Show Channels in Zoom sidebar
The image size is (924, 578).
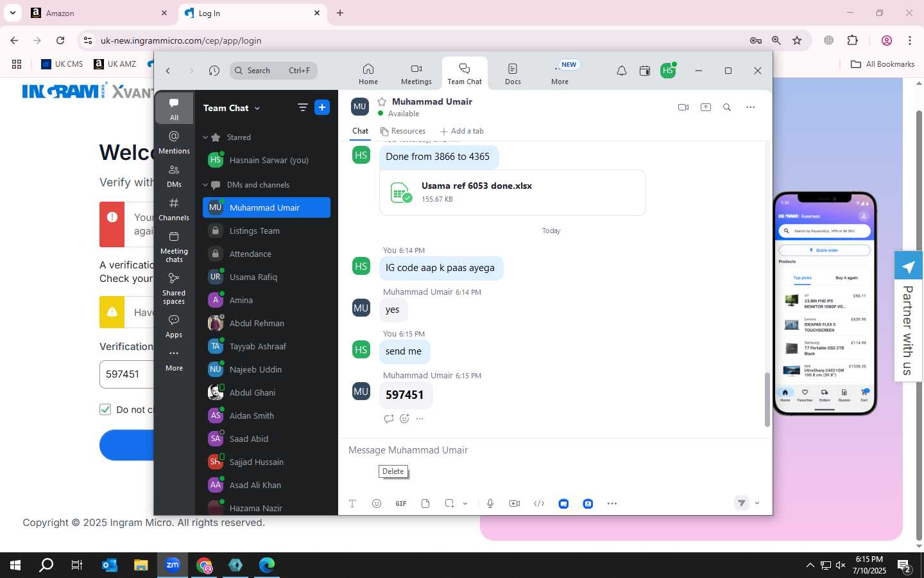pos(174,209)
